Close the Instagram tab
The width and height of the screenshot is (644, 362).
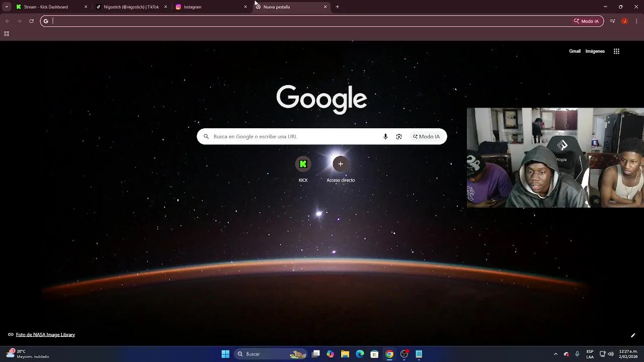pyautogui.click(x=246, y=7)
